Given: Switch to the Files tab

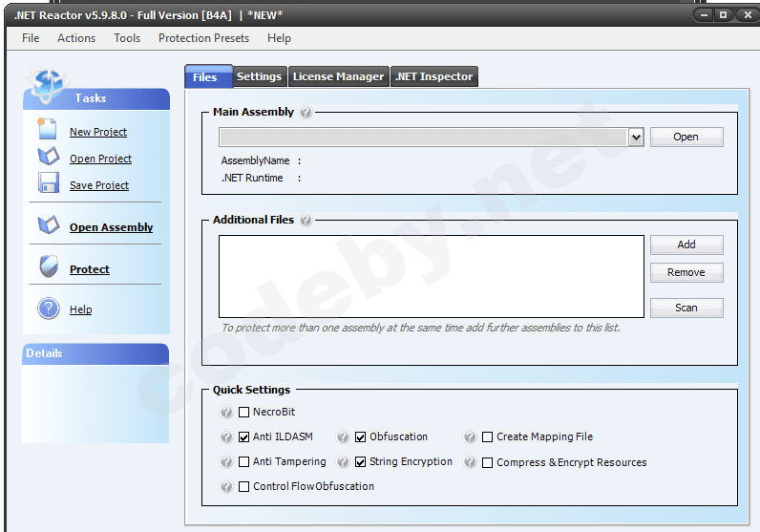Looking at the screenshot, I should [208, 76].
